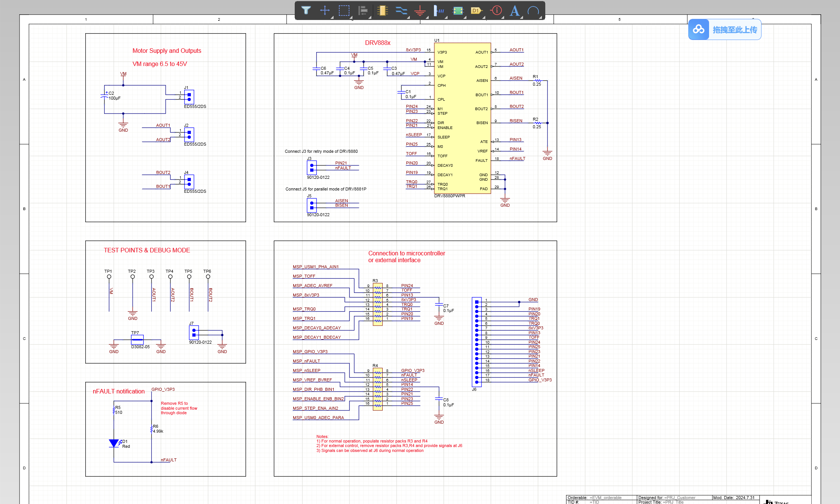Viewport: 840px width, 504px height.
Task: Click net label 'MSP_VREF_BVREF'
Action: [312, 380]
